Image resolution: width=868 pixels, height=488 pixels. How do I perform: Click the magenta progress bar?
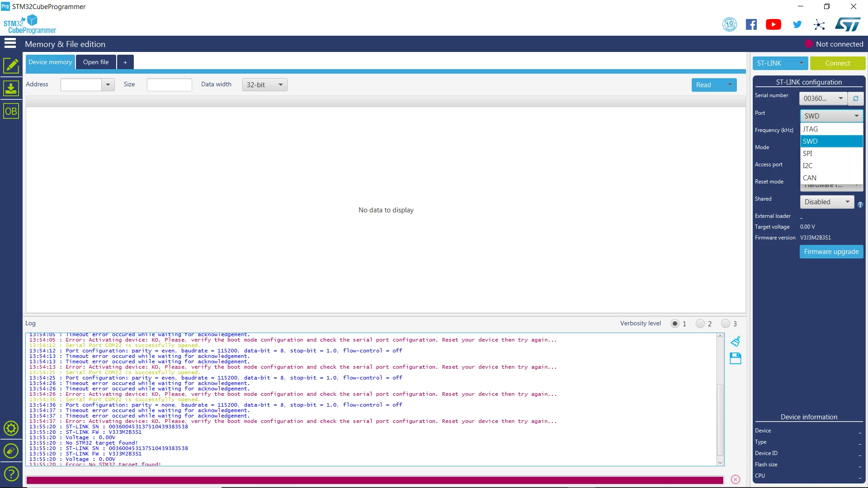(x=375, y=480)
